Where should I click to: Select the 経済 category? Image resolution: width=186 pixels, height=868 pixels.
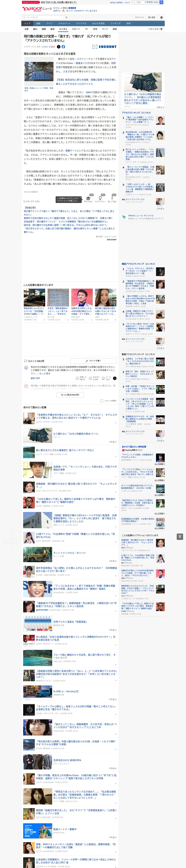coord(52,29)
